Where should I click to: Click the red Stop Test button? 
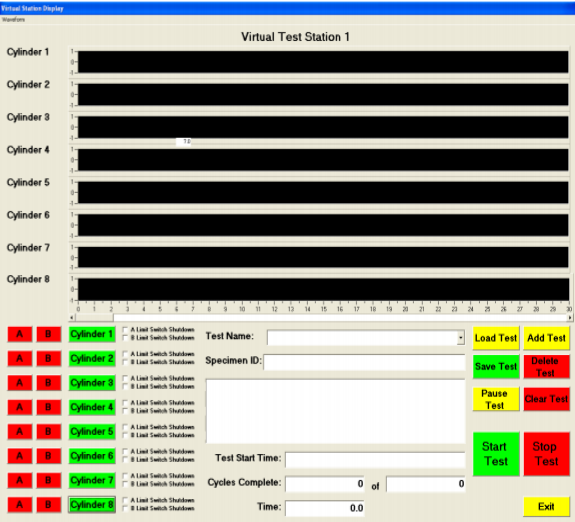pos(546,454)
